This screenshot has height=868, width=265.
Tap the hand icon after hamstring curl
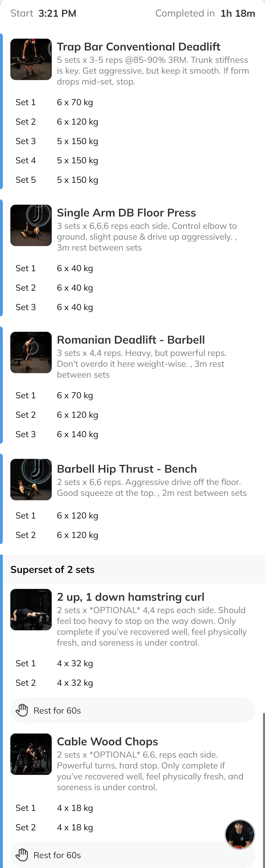pos(22,710)
